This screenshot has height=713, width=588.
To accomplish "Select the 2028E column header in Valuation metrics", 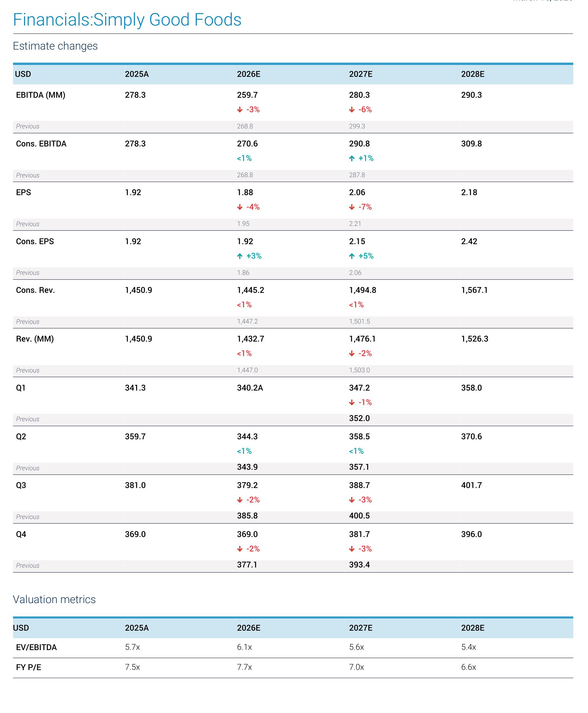I will click(x=472, y=628).
